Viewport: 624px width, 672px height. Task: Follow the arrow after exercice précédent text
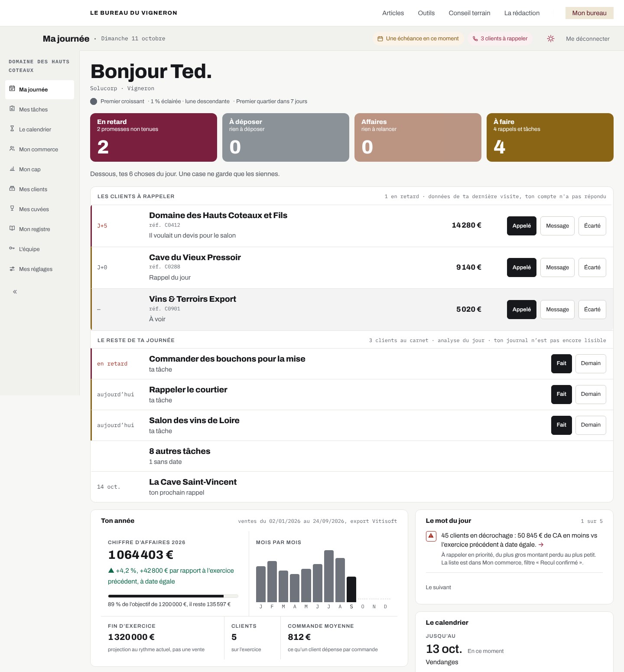coord(541,545)
